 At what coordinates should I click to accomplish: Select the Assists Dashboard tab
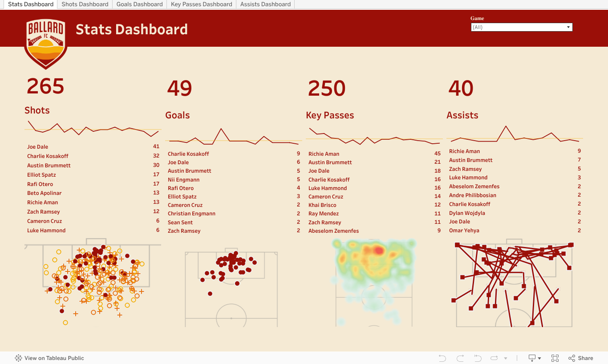click(x=265, y=4)
